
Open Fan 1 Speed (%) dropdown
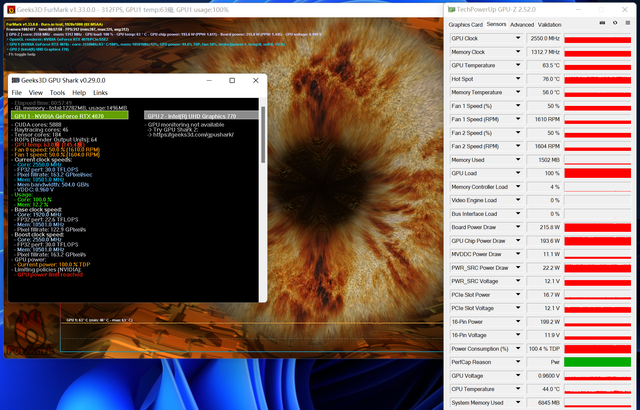click(518, 106)
